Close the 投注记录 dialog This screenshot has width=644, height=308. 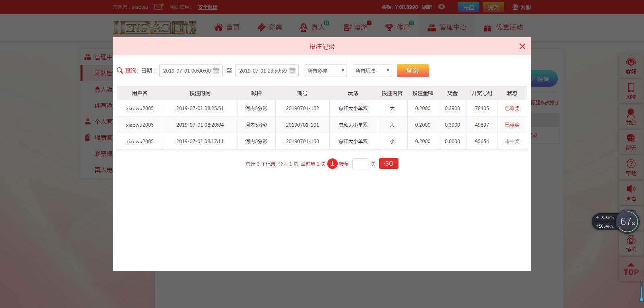(522, 46)
